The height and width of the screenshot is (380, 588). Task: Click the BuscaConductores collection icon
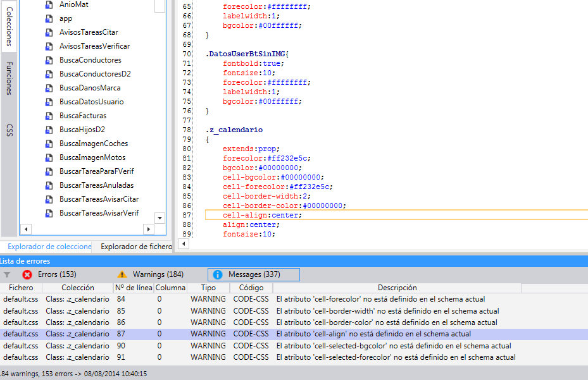[49, 60]
